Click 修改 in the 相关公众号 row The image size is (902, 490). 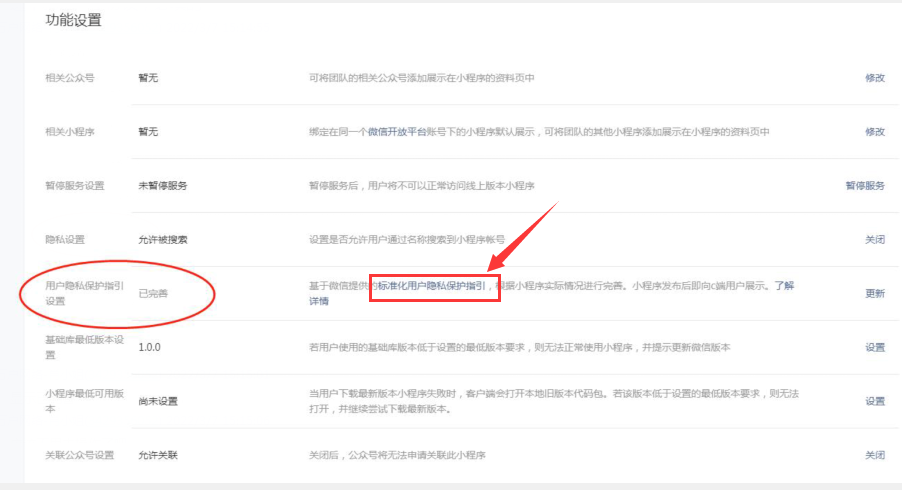coord(874,78)
